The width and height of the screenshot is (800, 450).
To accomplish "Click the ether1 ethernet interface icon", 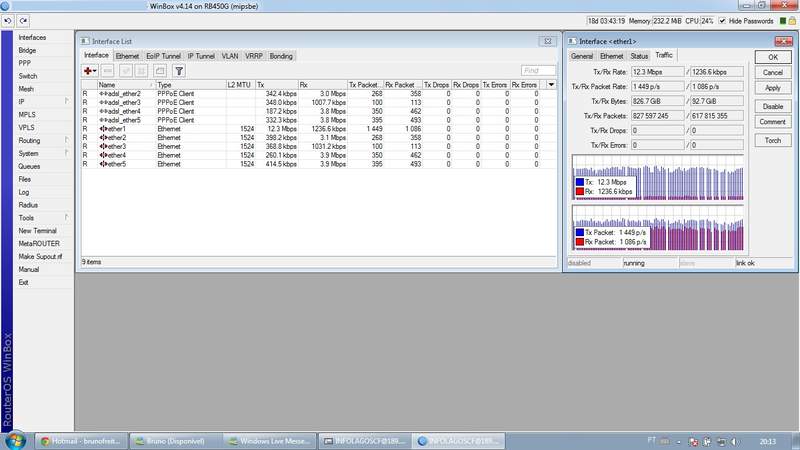I will tap(103, 129).
